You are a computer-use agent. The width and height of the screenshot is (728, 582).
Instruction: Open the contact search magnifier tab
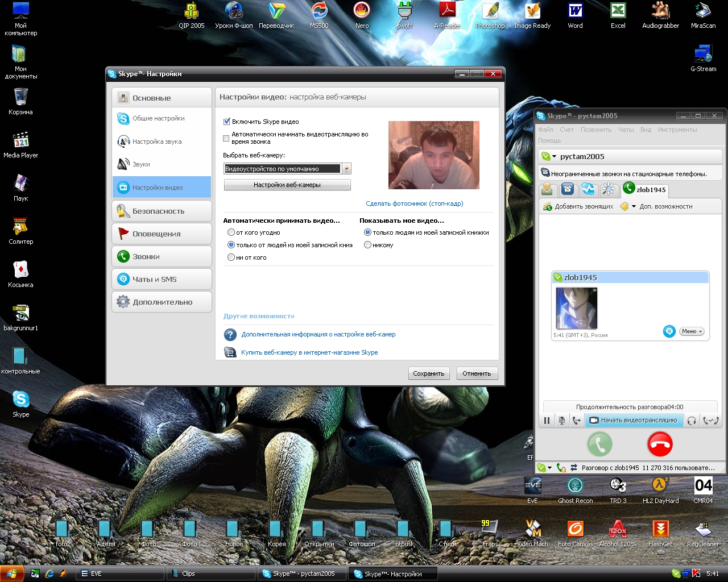608,189
